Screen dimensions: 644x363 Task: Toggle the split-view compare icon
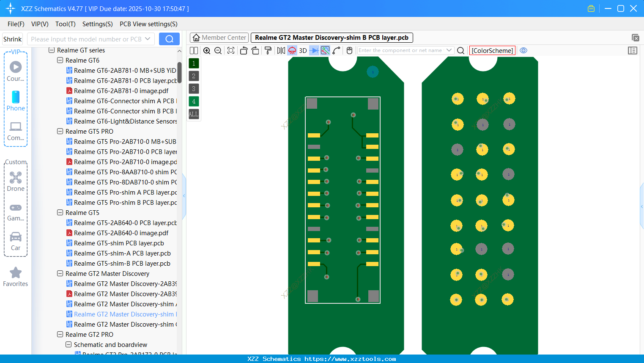[x=194, y=50]
